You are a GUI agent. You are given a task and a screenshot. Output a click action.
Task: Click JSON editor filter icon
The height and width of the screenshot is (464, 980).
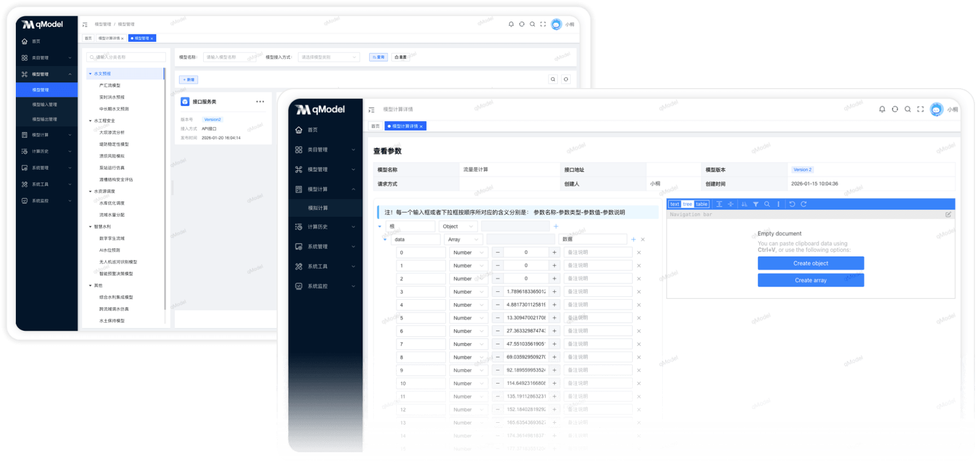[x=756, y=204]
